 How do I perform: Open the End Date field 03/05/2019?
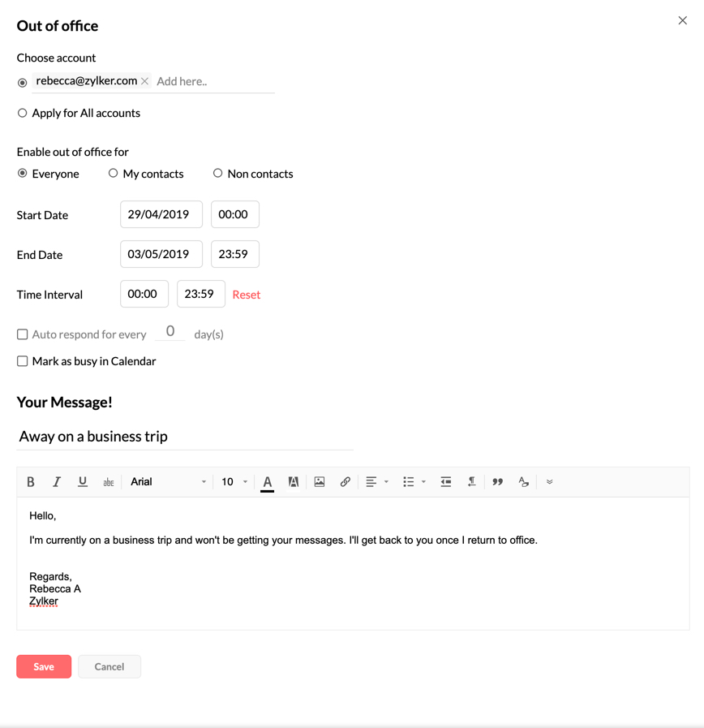(161, 254)
